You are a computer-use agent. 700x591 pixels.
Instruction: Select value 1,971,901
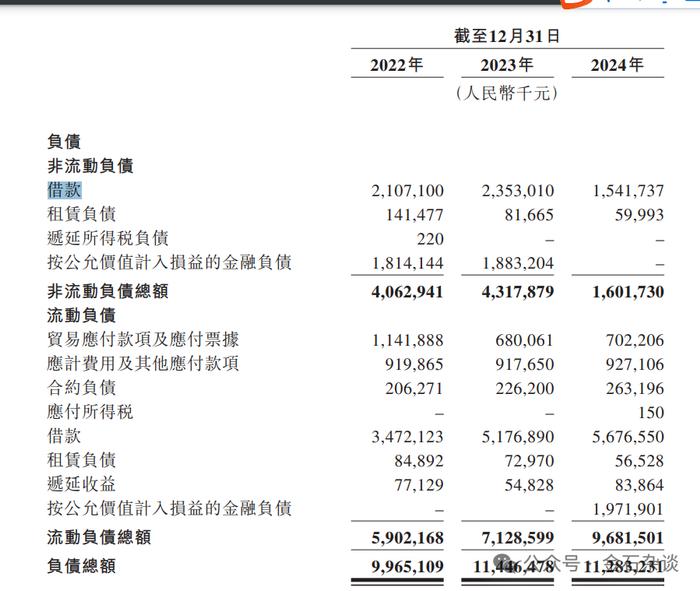(x=628, y=509)
